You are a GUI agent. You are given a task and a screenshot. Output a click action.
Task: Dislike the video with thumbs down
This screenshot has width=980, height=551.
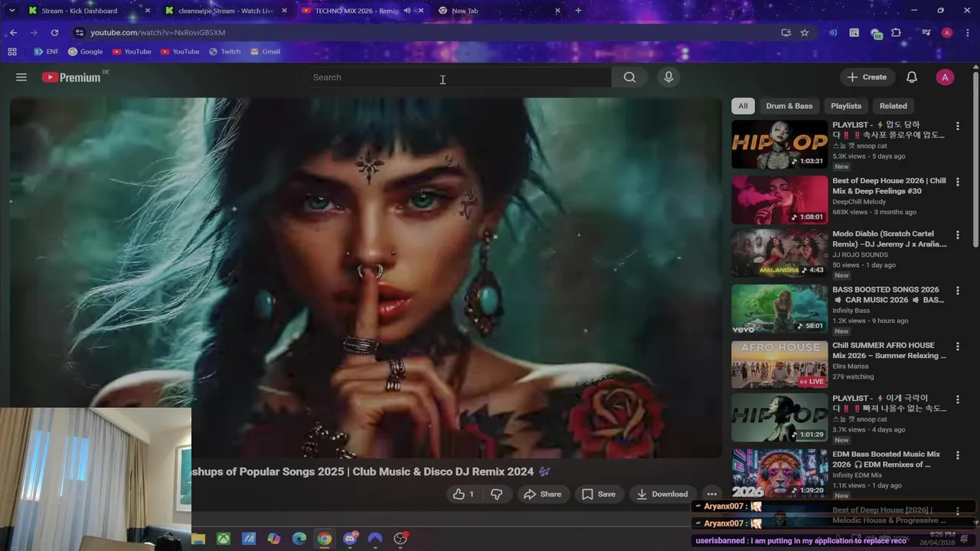coord(496,494)
